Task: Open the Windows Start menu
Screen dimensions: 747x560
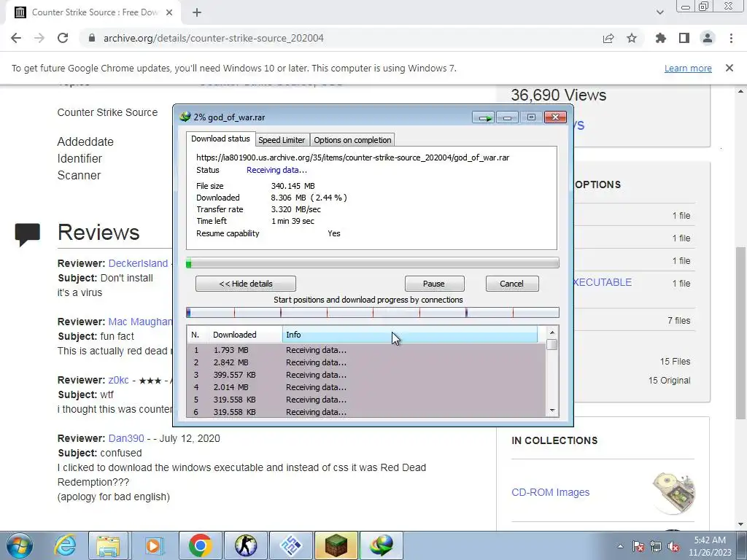Action: click(x=20, y=545)
